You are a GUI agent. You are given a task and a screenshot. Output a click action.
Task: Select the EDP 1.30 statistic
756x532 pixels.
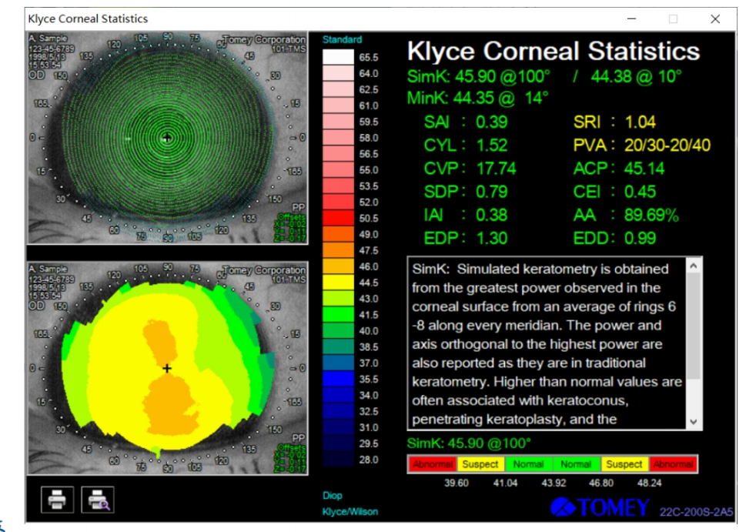[465, 238]
